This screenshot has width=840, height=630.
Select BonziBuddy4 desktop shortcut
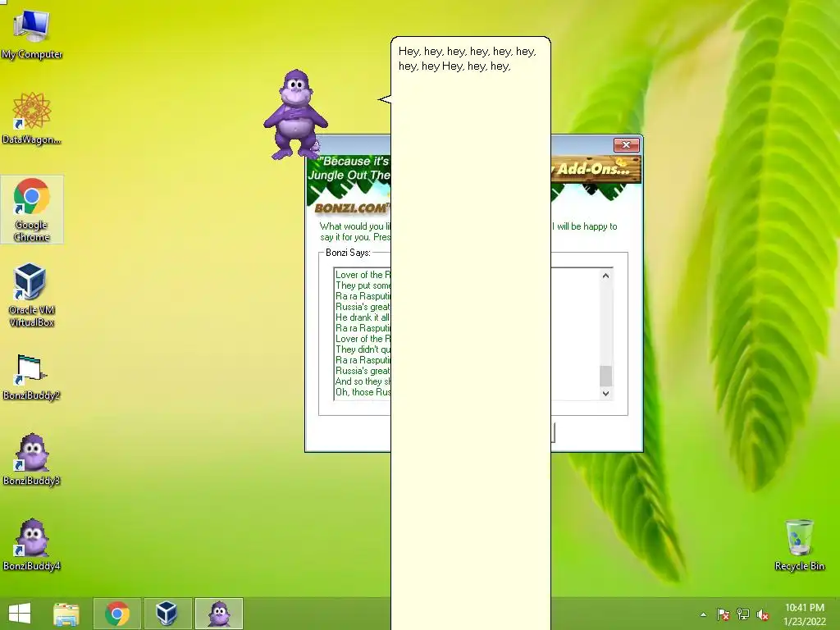[x=32, y=545]
